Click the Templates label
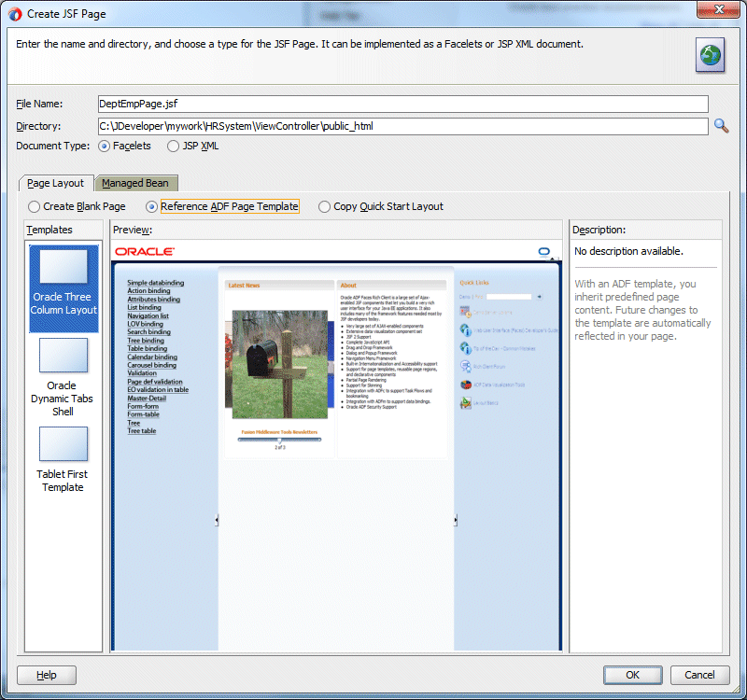Image resolution: width=747 pixels, height=700 pixels. 49,230
